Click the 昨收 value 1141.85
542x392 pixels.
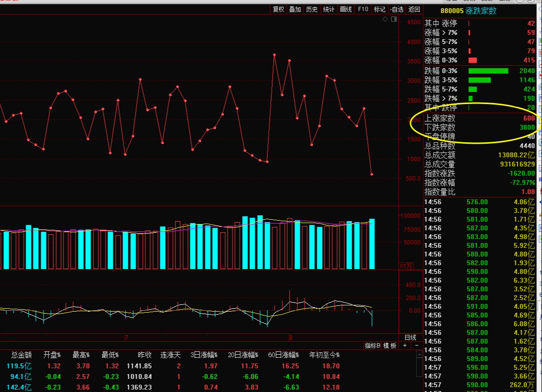[x=139, y=366]
